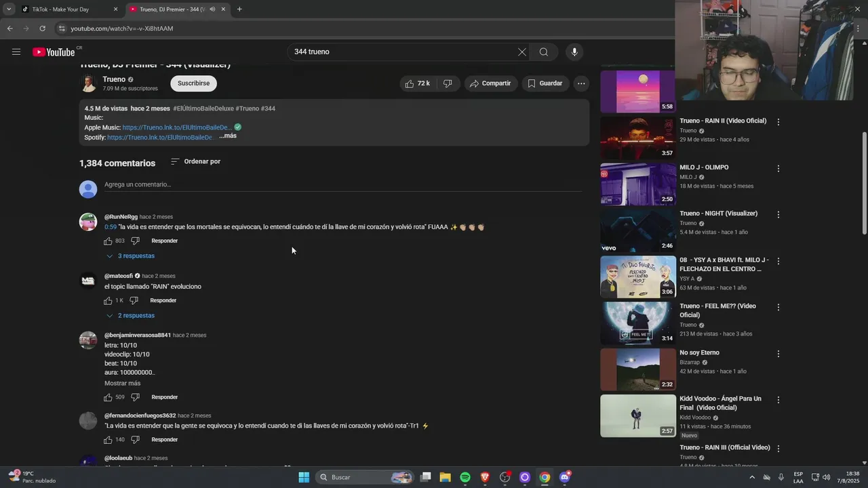Share the video with Compartir
Image resolution: width=868 pixels, height=488 pixels.
click(x=490, y=83)
